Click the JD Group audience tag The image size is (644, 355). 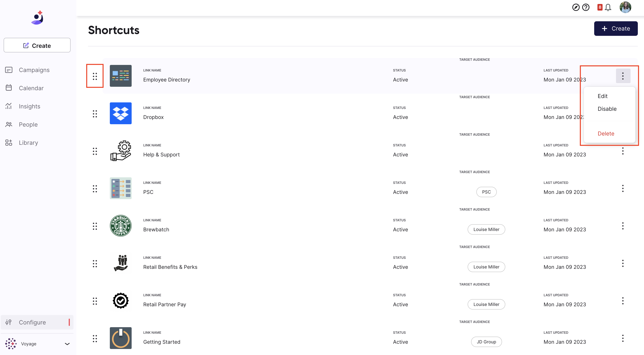tap(486, 342)
